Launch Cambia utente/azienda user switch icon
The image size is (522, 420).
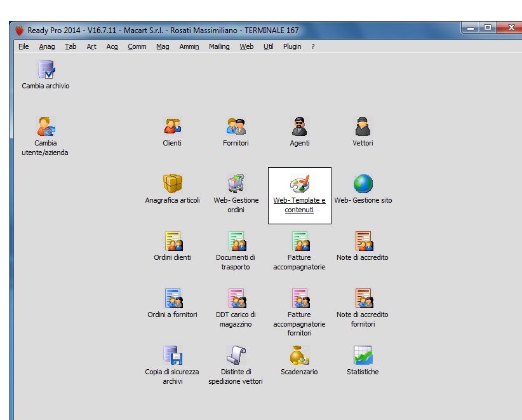[46, 126]
